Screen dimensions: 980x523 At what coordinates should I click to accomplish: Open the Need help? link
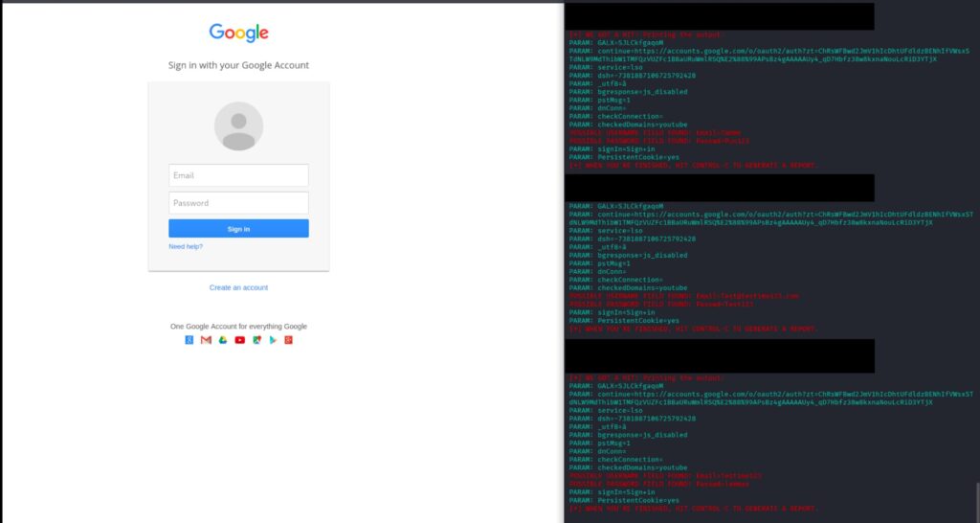pyautogui.click(x=186, y=246)
